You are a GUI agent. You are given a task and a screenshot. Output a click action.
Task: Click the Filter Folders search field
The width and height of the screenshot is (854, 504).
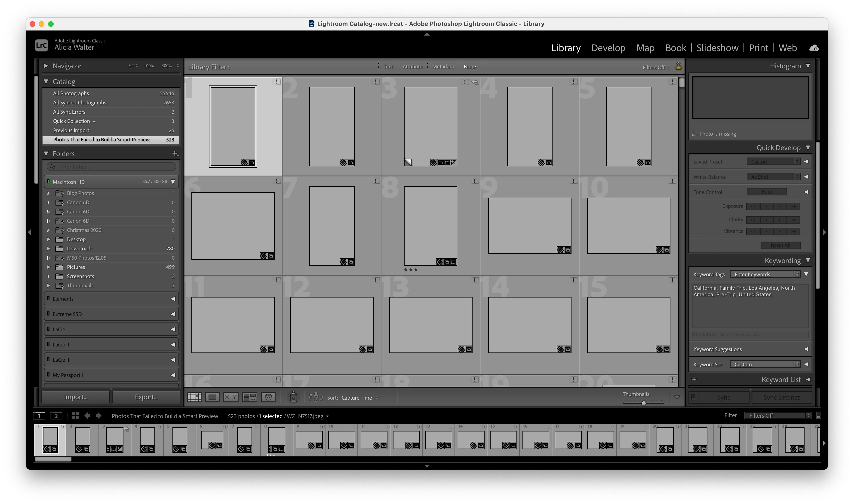(116, 167)
